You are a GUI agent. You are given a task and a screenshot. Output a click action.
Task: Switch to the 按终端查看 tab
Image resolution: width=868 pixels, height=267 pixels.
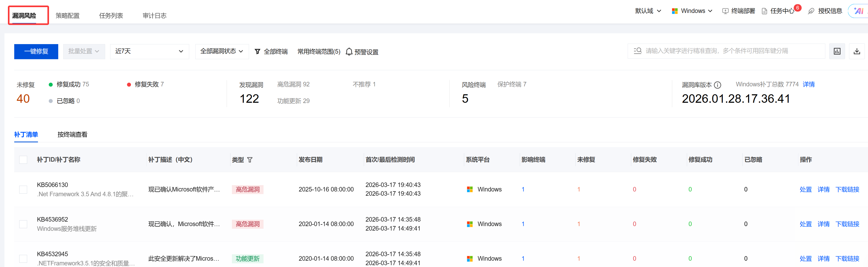coord(72,134)
